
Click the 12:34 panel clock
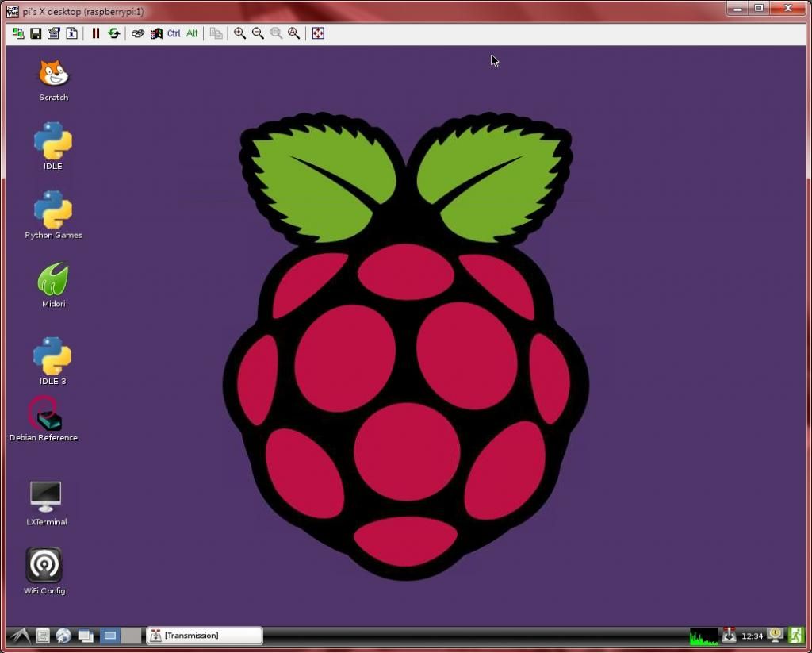pyautogui.click(x=752, y=636)
